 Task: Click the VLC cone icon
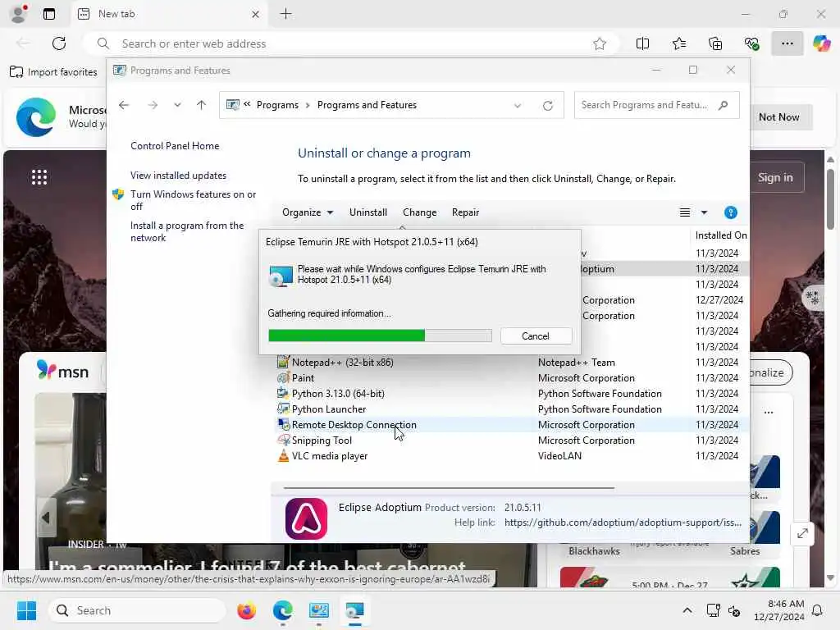click(x=283, y=455)
